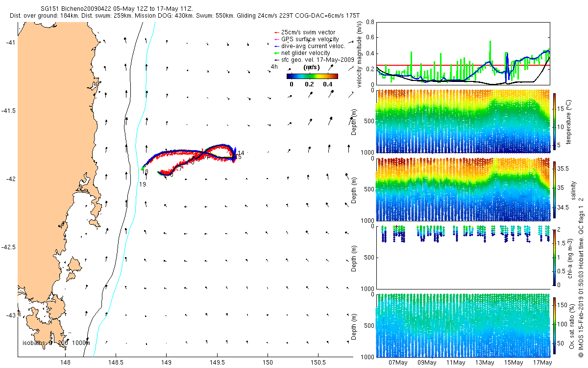
Task: Click the 17May date tick label
Action: point(542,363)
